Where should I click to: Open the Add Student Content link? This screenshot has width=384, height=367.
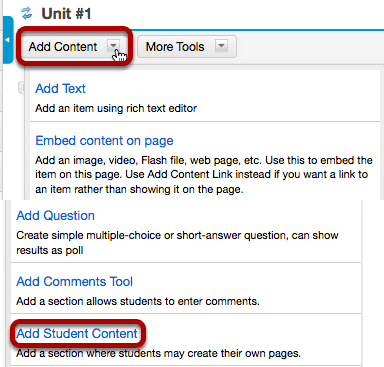pos(77,334)
